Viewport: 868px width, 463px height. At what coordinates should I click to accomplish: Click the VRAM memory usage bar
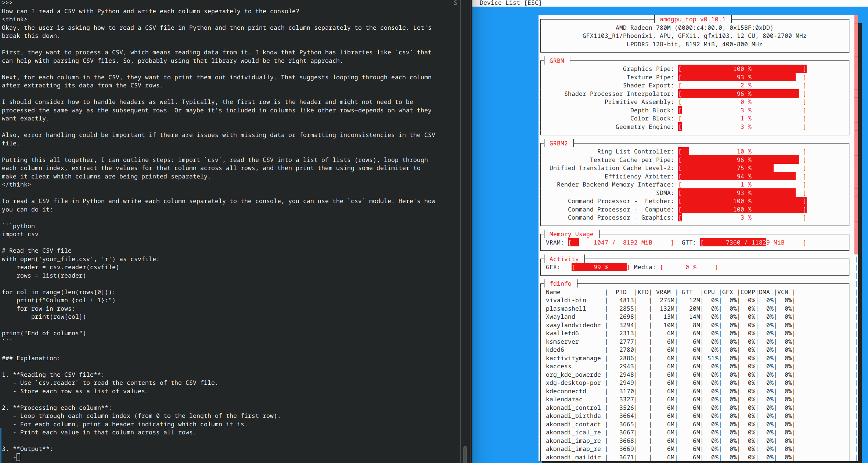[621, 243]
